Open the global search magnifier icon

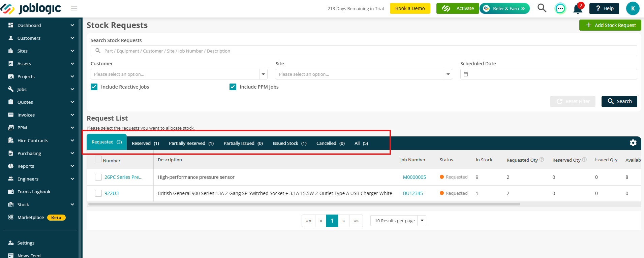point(542,8)
